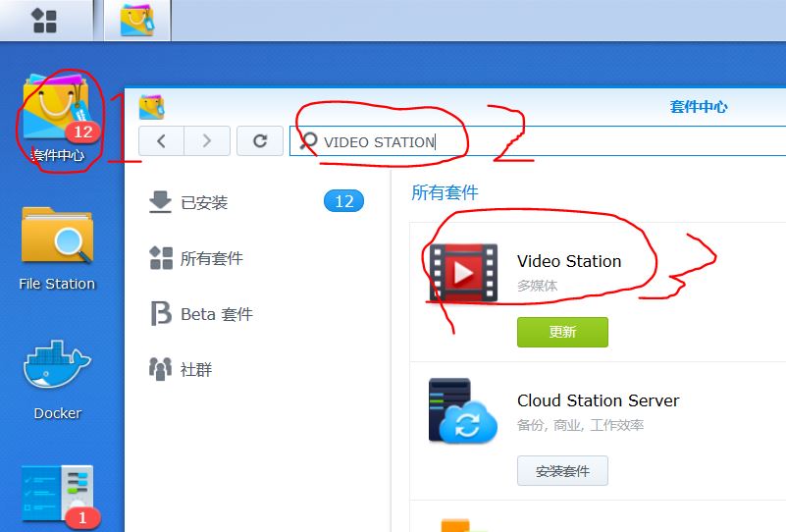The height and width of the screenshot is (532, 786).
Task: Select 所有套件 in the sidebar
Action: click(211, 258)
